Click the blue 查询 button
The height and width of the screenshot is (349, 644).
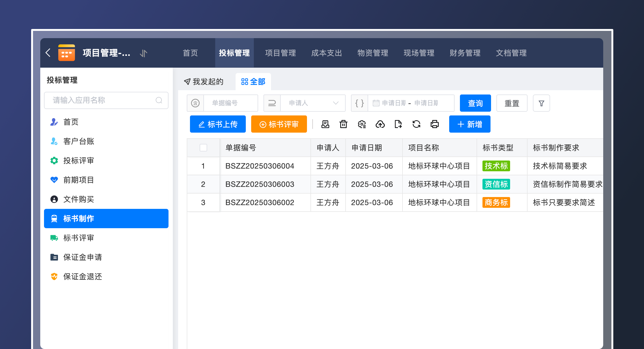475,103
